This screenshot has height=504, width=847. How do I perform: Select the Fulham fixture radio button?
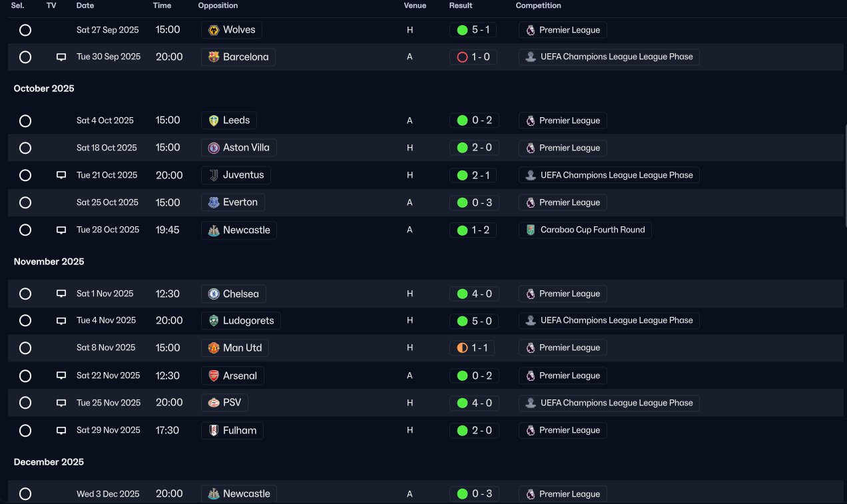(x=25, y=430)
